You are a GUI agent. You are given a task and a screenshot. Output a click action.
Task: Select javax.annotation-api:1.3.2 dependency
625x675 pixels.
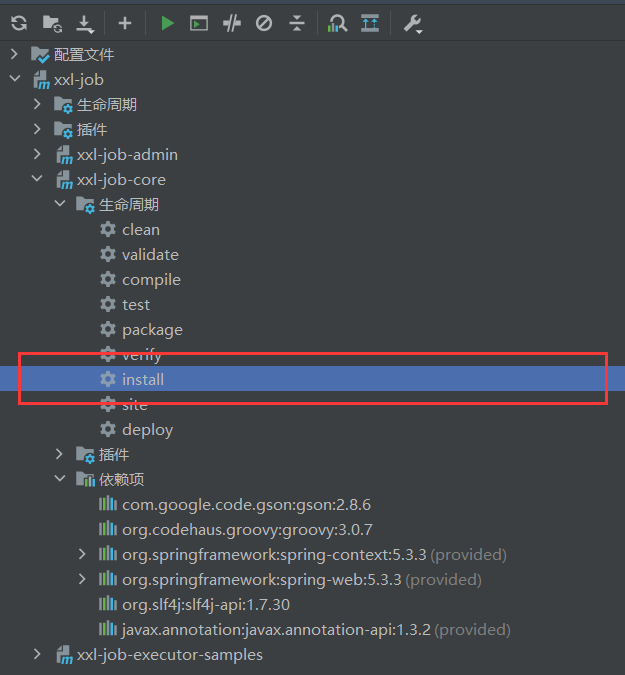point(316,629)
